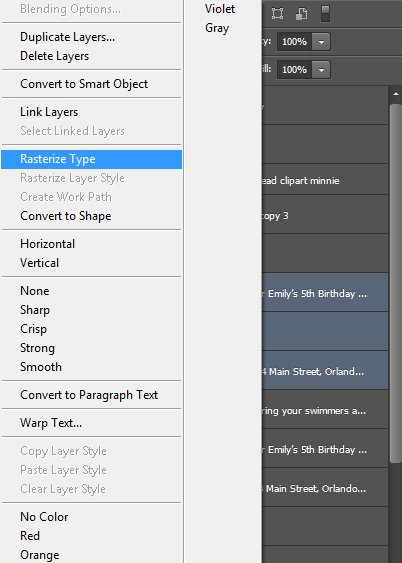Set anti-aliasing to Smooth
The height and width of the screenshot is (563, 402).
41,367
